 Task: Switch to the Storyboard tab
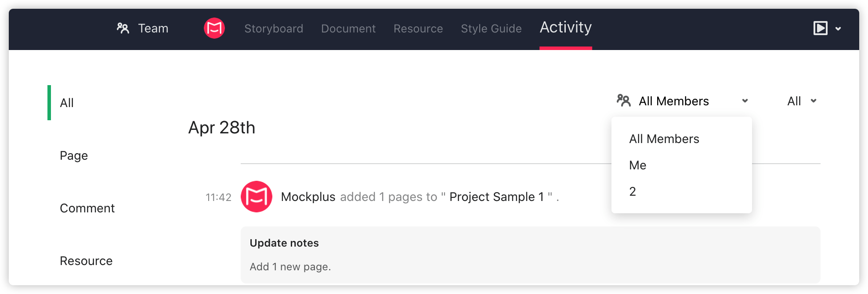(274, 29)
